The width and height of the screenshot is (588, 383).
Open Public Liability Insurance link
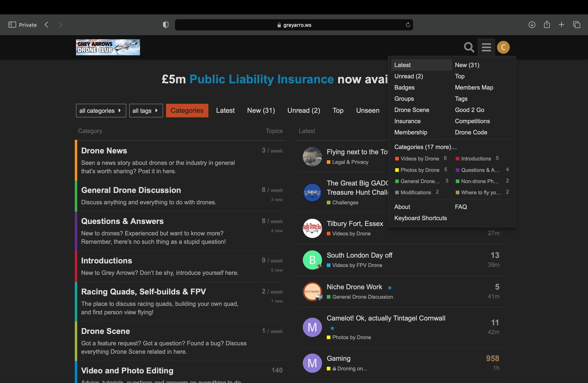(261, 79)
